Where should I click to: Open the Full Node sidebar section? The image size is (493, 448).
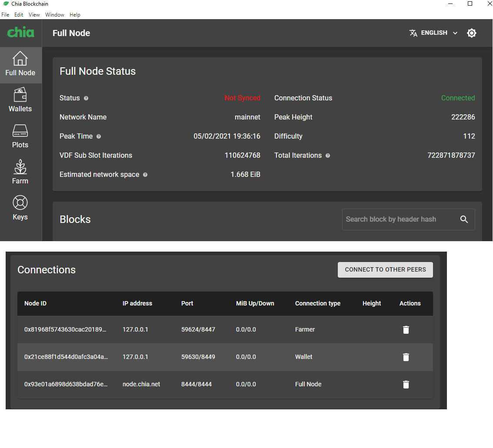[x=20, y=65]
